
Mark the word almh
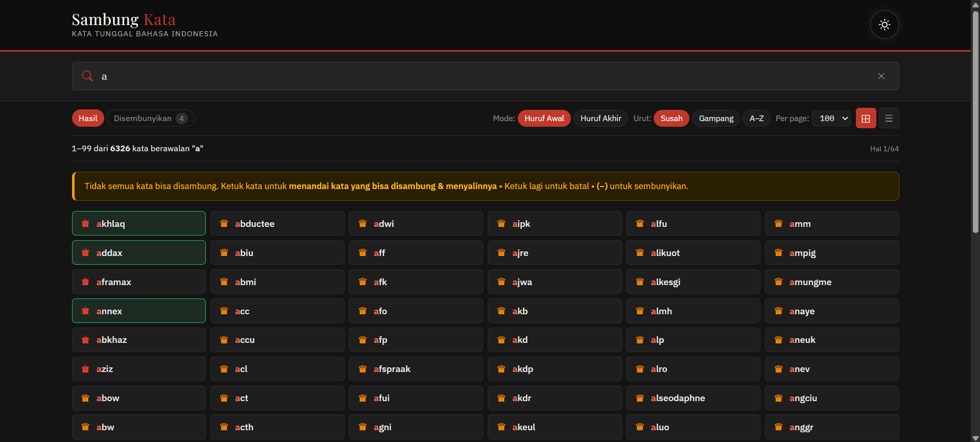(693, 311)
